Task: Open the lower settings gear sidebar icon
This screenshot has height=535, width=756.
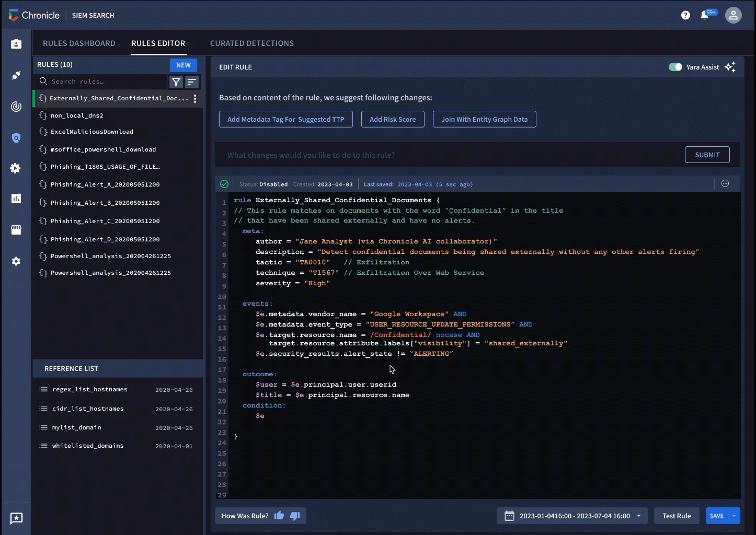Action: 16,261
